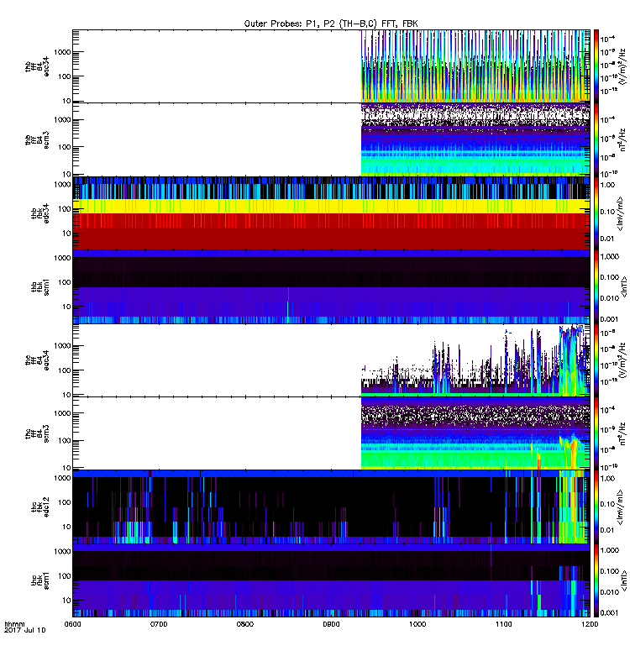Click the '100' y-axis tick of thb scm3
This screenshot has width=630, height=672.
65,147
